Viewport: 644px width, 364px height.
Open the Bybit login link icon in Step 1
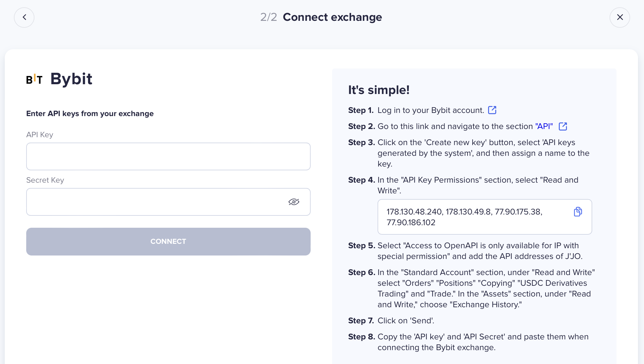pyautogui.click(x=492, y=110)
